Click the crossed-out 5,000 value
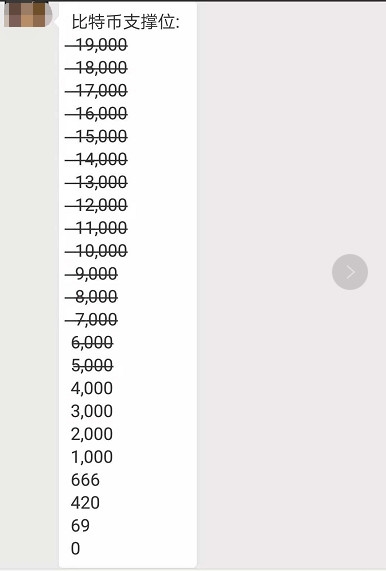 coord(92,365)
